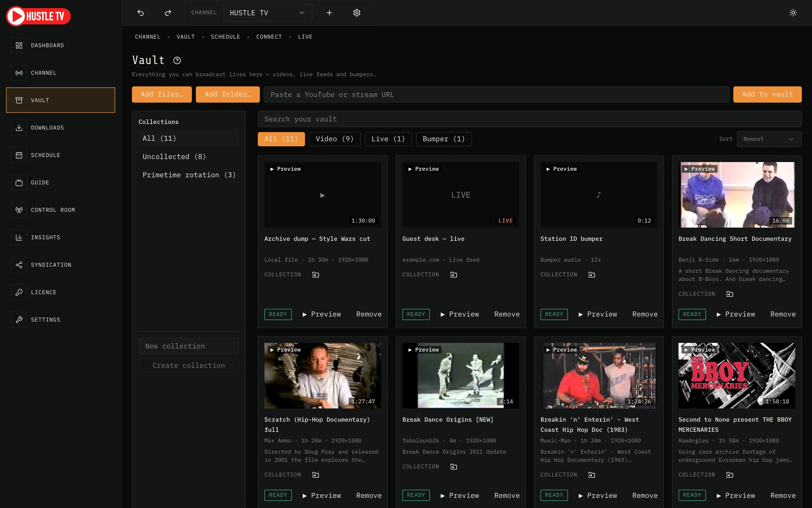Screen dimensions: 812x508
Task: Assign collection for Guest desk live
Action: (x=453, y=275)
